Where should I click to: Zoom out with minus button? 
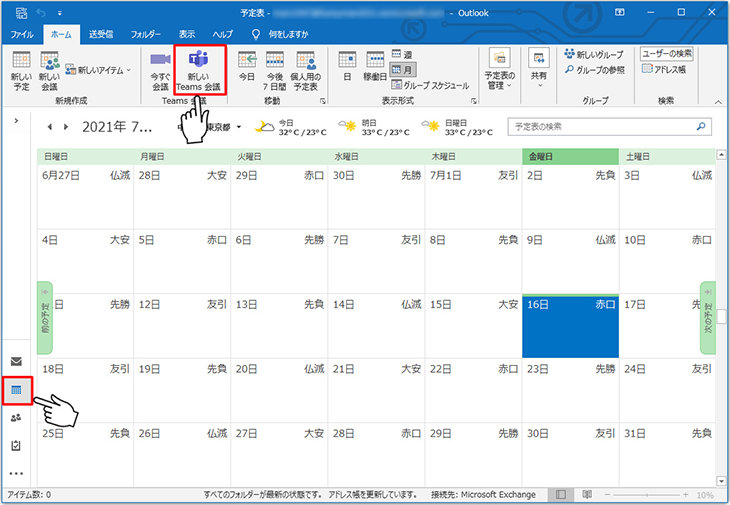[x=607, y=495]
